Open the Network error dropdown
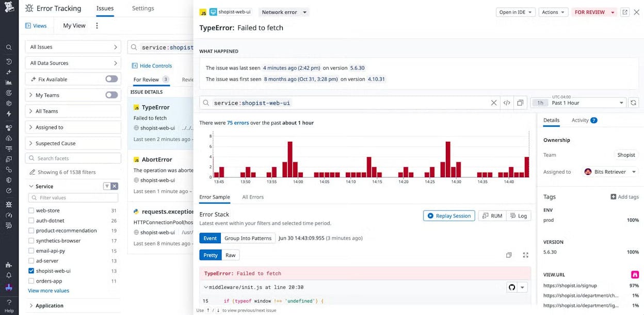The width and height of the screenshot is (644, 315). (283, 12)
